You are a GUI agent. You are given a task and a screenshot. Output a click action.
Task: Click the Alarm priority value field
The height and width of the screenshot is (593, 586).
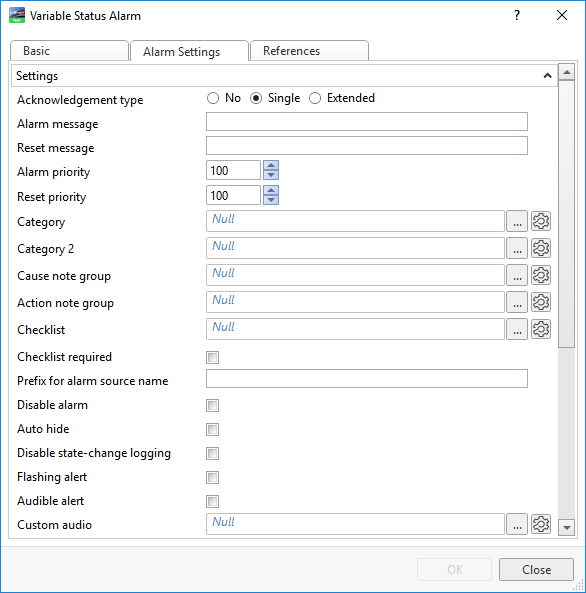coord(233,170)
